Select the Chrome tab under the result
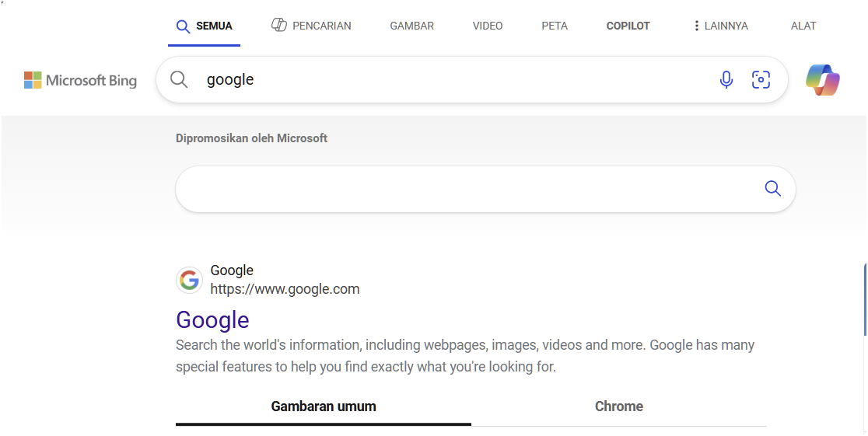This screenshot has width=868, height=436. (x=619, y=406)
